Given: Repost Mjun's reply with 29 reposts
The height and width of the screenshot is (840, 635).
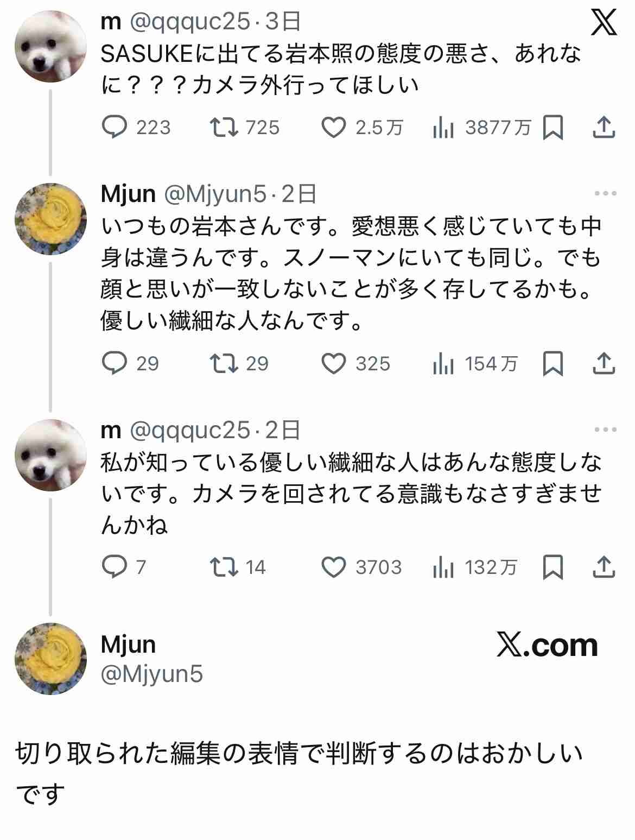Looking at the screenshot, I should [224, 364].
